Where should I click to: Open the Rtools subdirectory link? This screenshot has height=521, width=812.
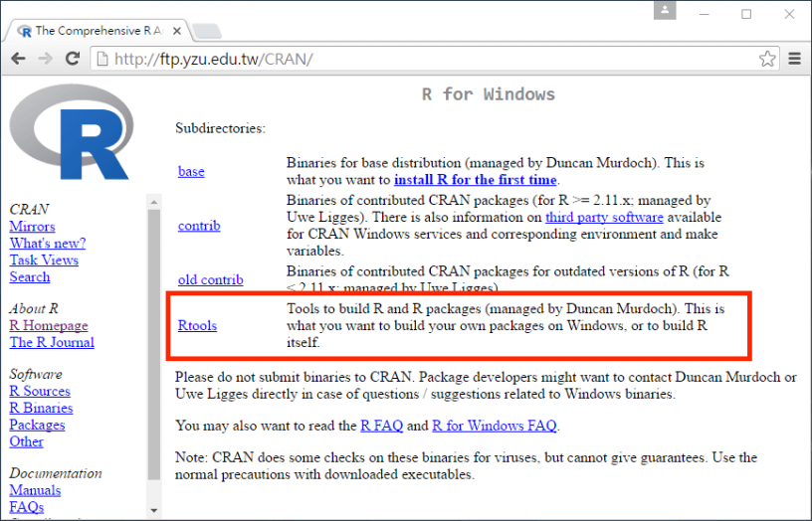pos(197,325)
